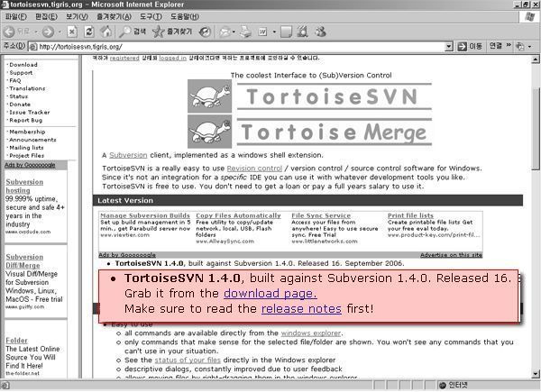Click the Advertise on this site link
Screen dimensions: 541x392
pyautogui.click(x=451, y=255)
